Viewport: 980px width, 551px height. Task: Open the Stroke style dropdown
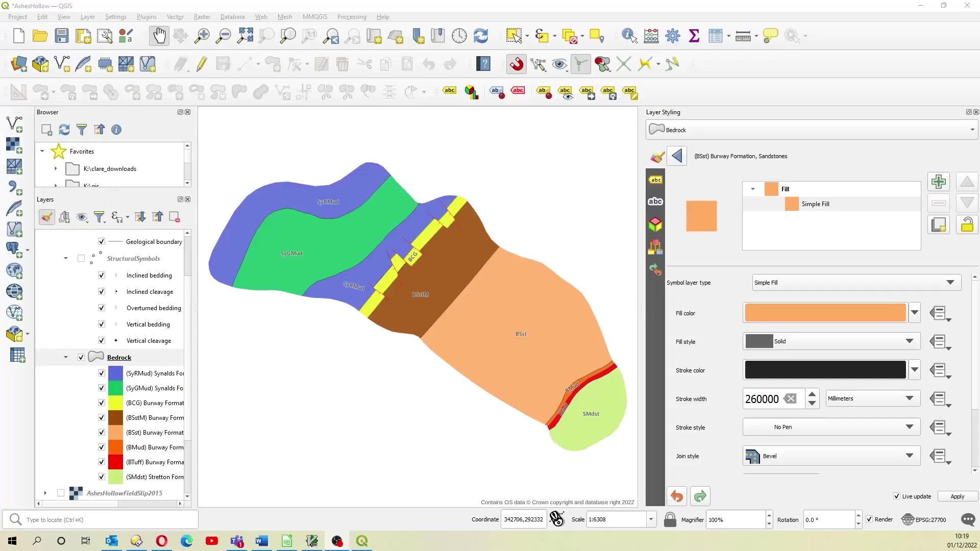(831, 427)
